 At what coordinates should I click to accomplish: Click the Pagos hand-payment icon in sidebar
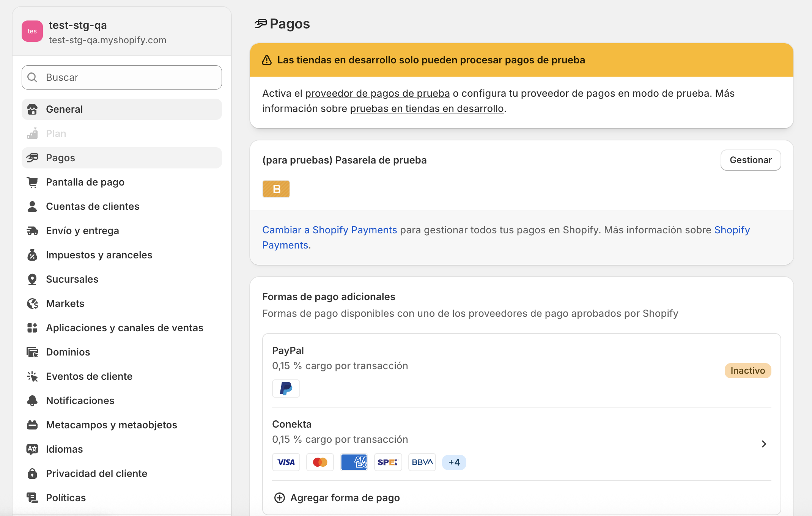pyautogui.click(x=32, y=158)
